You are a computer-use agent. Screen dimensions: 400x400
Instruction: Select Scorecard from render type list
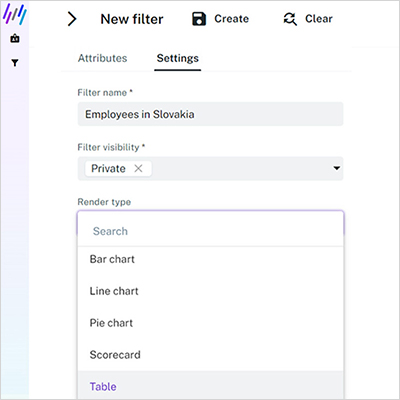pos(210,355)
